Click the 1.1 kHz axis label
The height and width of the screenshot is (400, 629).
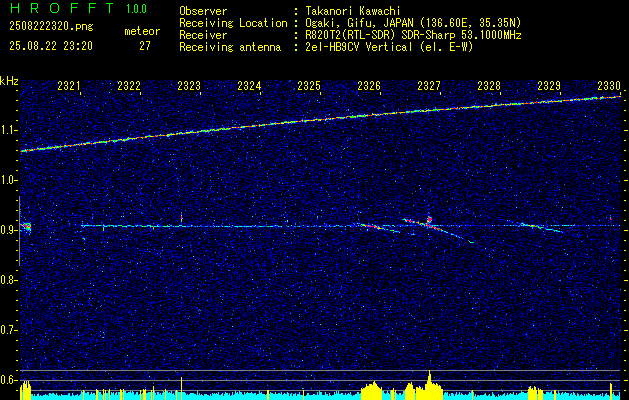click(x=9, y=131)
